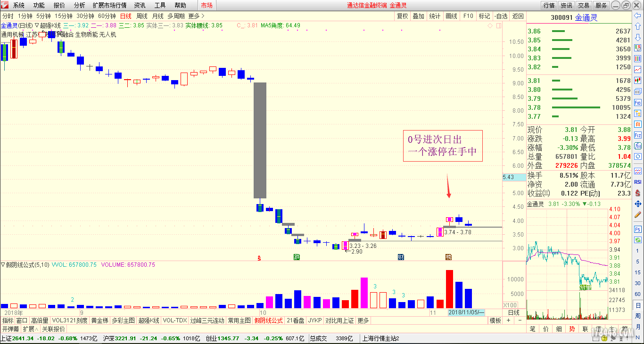Click the 复权 toolbar button
The height and width of the screenshot is (344, 644).
[x=402, y=16]
